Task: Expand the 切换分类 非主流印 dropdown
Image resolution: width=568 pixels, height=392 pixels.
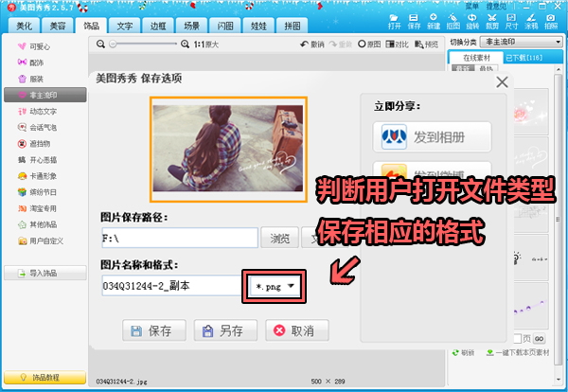Action: [522, 42]
